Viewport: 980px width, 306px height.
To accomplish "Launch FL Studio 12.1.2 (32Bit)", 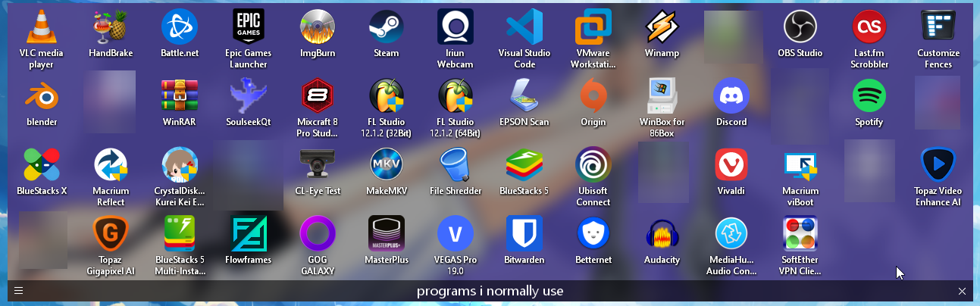I will [387, 97].
